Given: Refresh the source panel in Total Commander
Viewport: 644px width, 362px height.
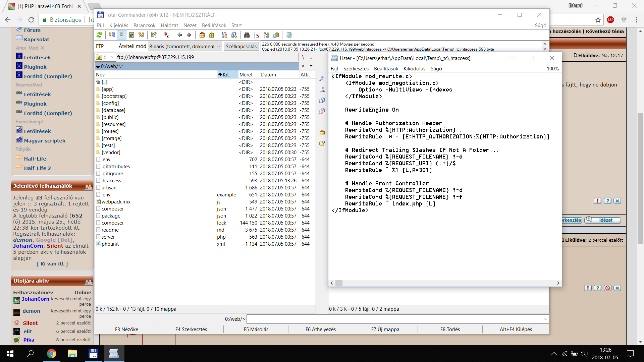Looking at the screenshot, I should (99, 35).
